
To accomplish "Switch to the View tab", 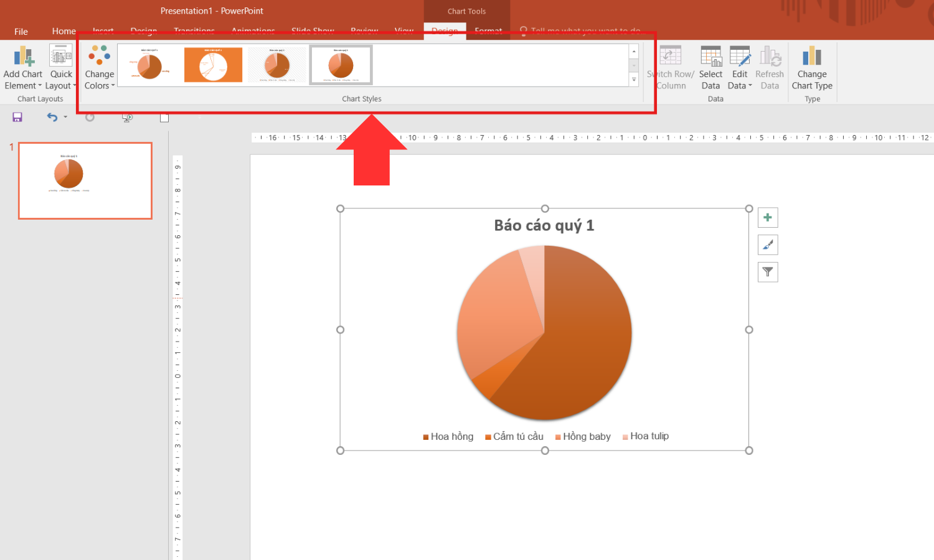I will pyautogui.click(x=404, y=31).
